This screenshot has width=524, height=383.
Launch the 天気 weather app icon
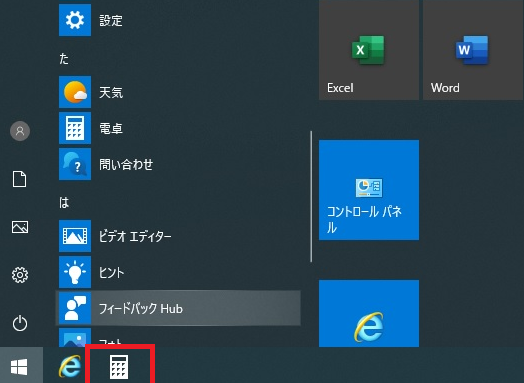(x=75, y=92)
